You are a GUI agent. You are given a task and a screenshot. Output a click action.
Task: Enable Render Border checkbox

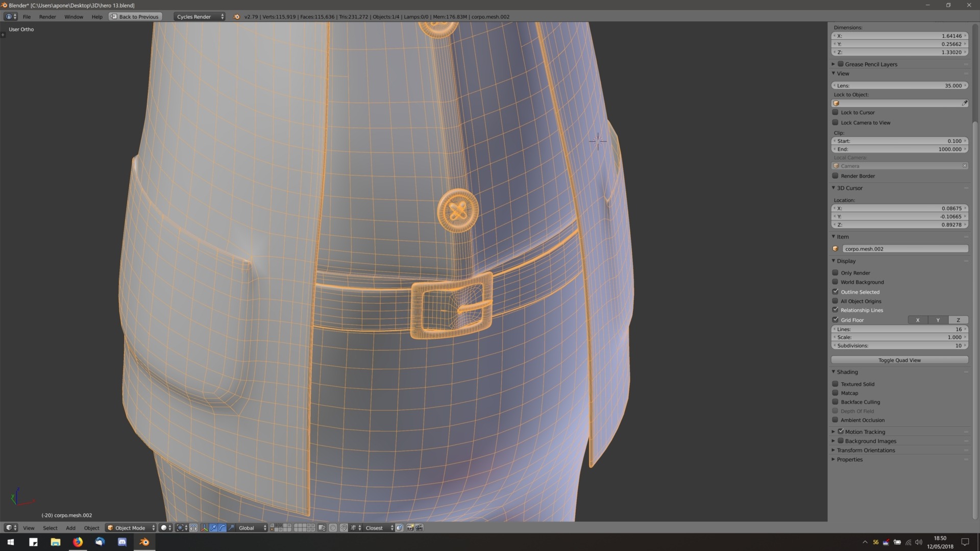(x=836, y=176)
